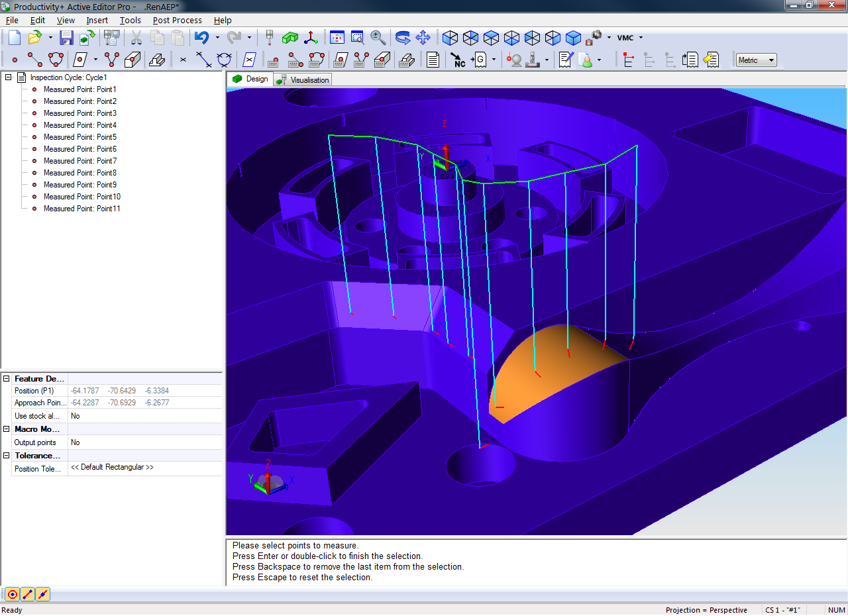Select Measured Point: Point11 in tree
Viewport: 848px width, 616px height.
click(x=82, y=209)
